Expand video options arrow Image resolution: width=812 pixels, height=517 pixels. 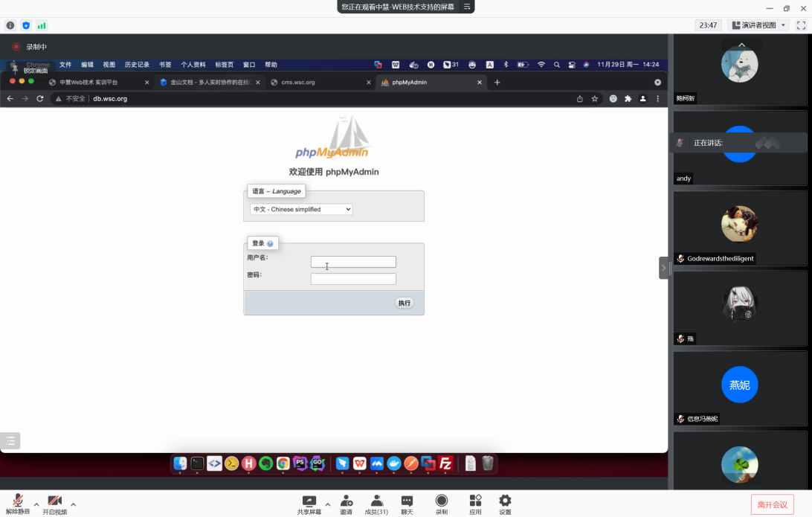[x=74, y=504]
